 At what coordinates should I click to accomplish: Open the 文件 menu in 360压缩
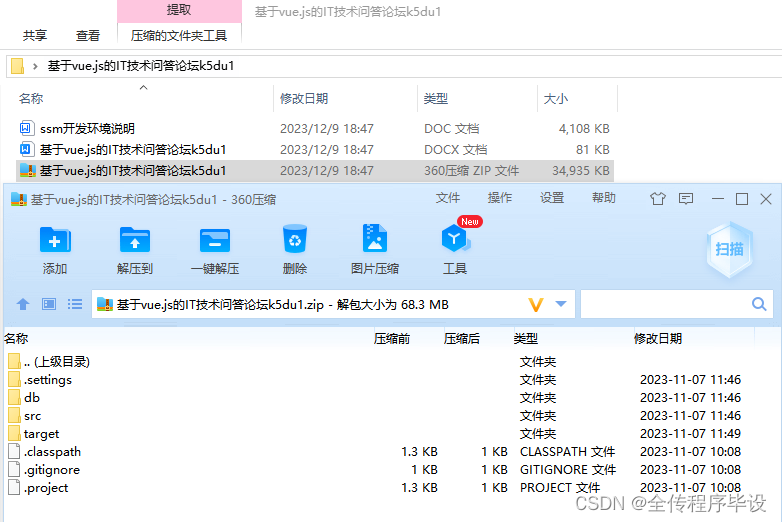447,198
